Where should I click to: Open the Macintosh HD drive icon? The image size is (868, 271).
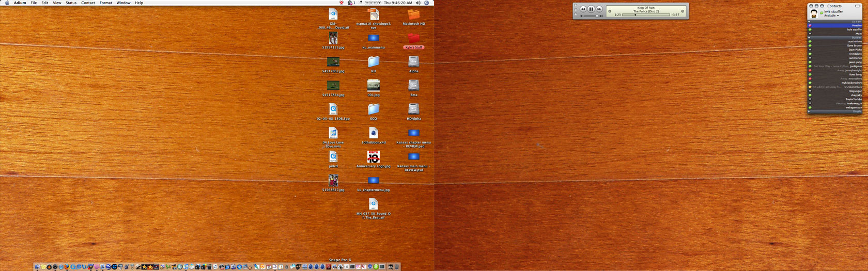414,14
